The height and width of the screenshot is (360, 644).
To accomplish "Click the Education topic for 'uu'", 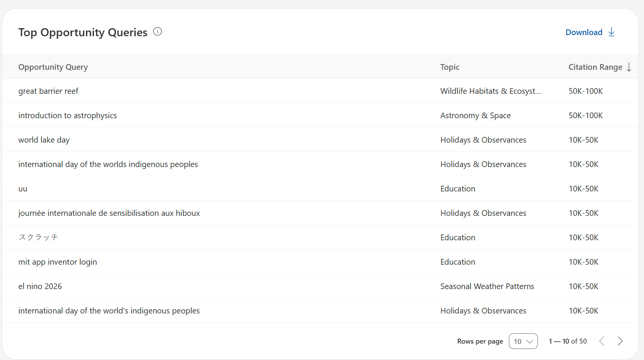I will (x=458, y=189).
